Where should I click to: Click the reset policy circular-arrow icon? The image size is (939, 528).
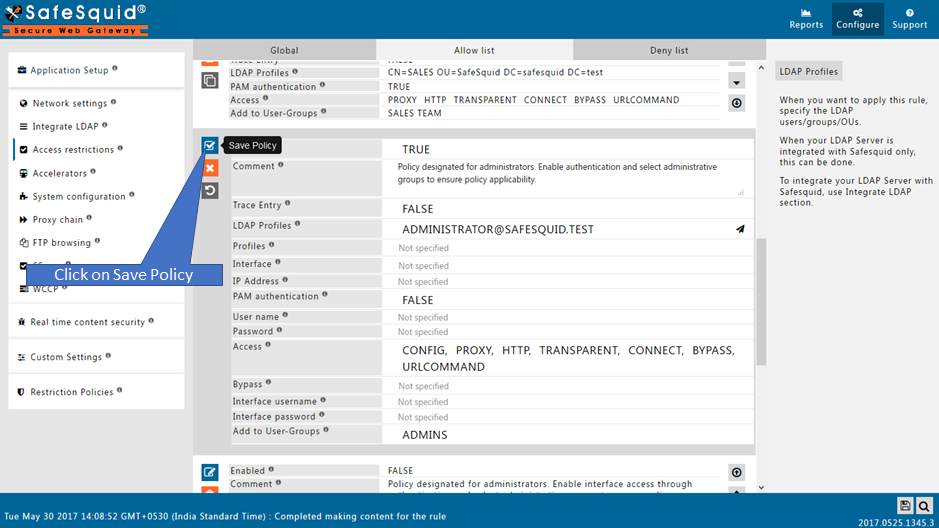tap(210, 191)
